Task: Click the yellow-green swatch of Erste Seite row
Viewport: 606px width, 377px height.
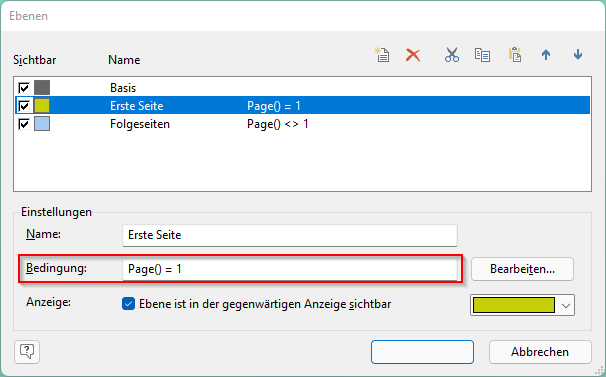Action: pos(42,106)
